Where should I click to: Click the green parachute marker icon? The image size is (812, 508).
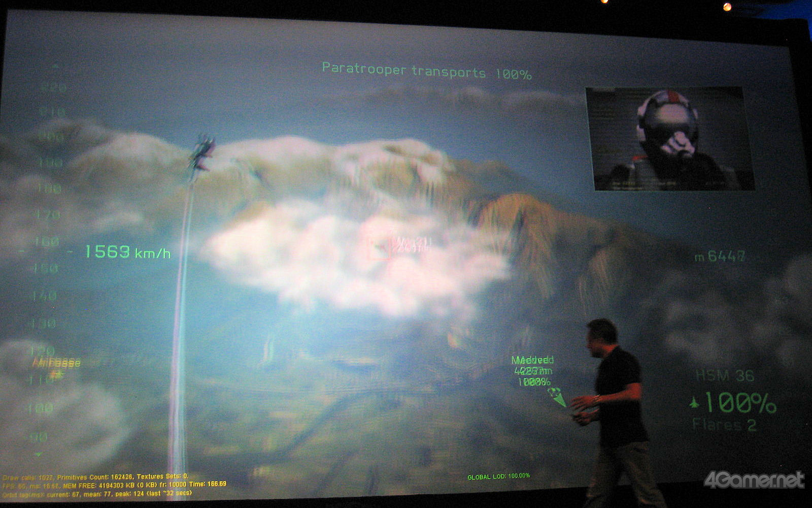click(x=556, y=396)
